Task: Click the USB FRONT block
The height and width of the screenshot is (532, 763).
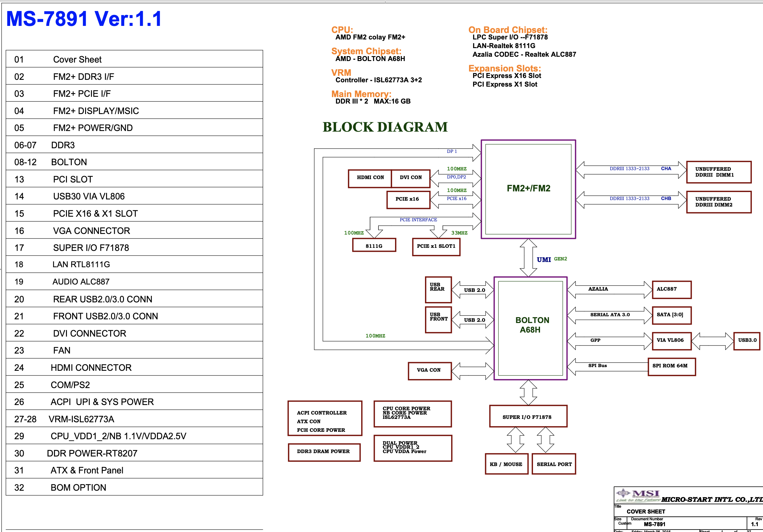Action: point(438,319)
